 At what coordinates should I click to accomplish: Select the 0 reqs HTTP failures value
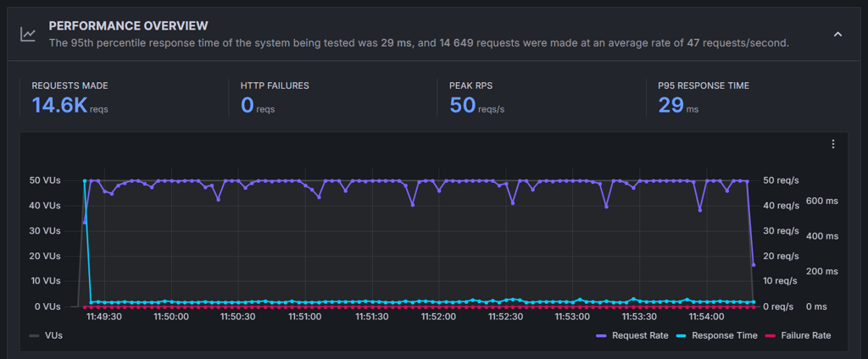click(x=258, y=105)
